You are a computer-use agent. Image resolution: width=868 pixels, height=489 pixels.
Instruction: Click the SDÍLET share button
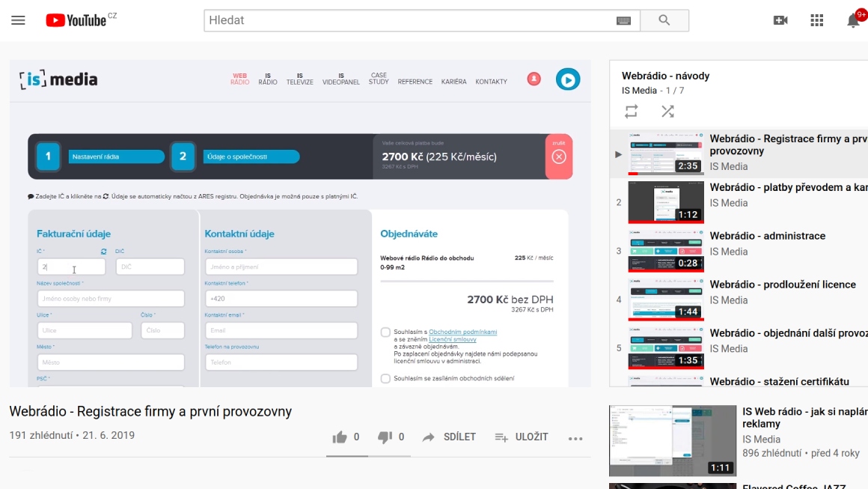coord(449,437)
